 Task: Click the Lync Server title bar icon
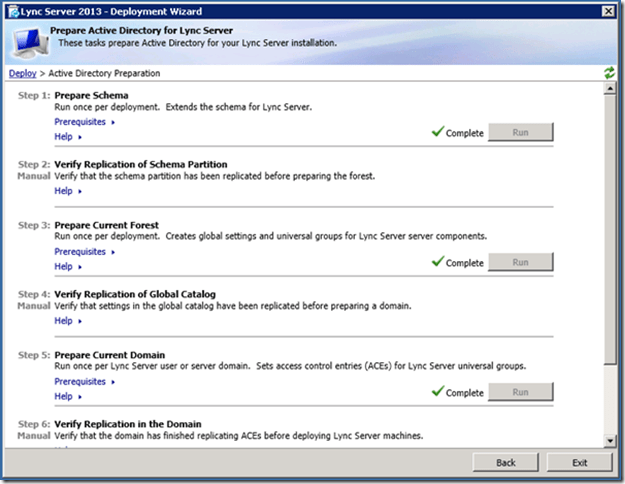coord(12,11)
